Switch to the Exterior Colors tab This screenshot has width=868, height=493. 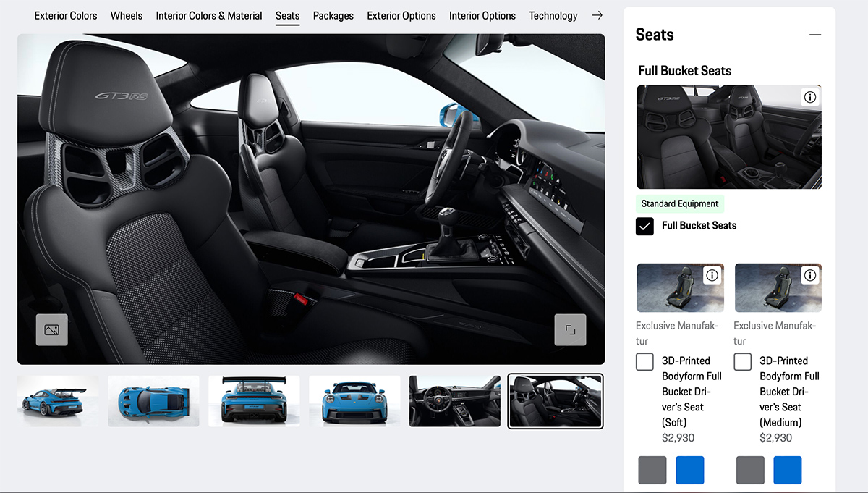(x=66, y=15)
